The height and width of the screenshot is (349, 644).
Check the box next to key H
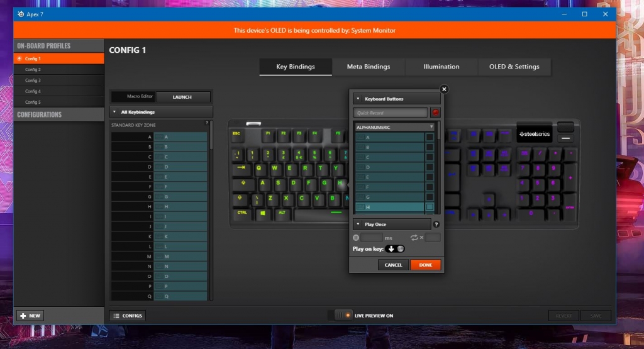430,207
